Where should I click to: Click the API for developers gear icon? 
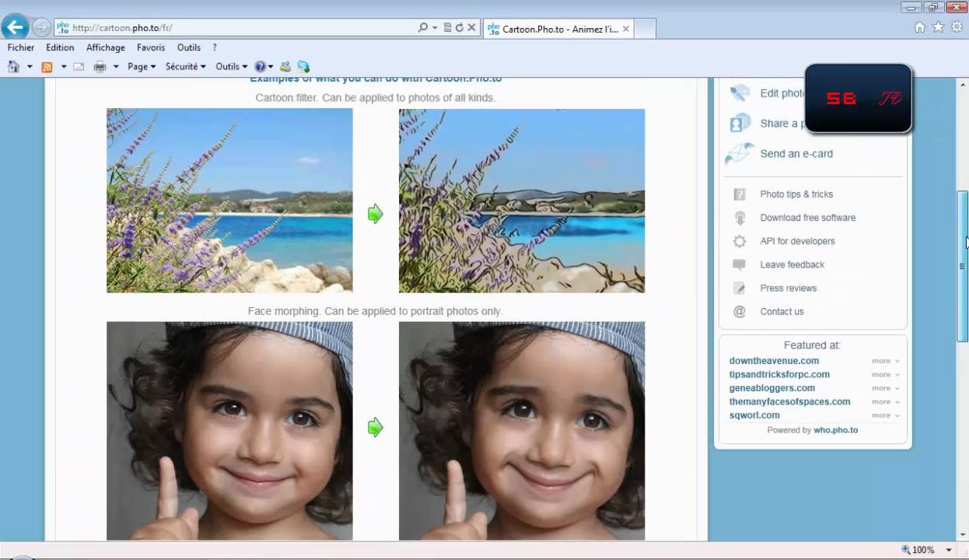point(740,241)
